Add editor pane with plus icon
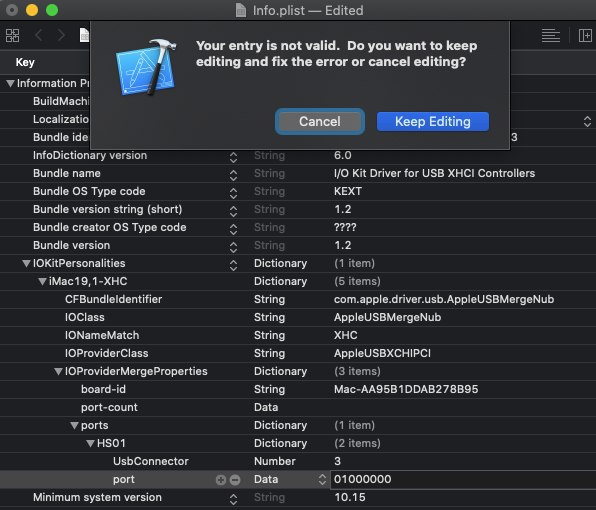The image size is (596, 510). 585,36
